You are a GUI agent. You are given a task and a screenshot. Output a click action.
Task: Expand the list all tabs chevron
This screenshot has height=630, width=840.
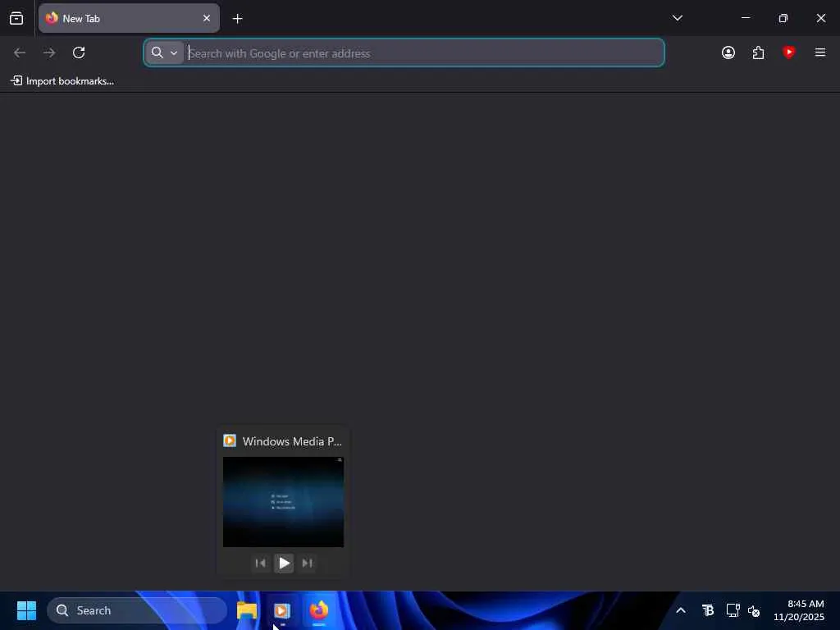point(677,18)
